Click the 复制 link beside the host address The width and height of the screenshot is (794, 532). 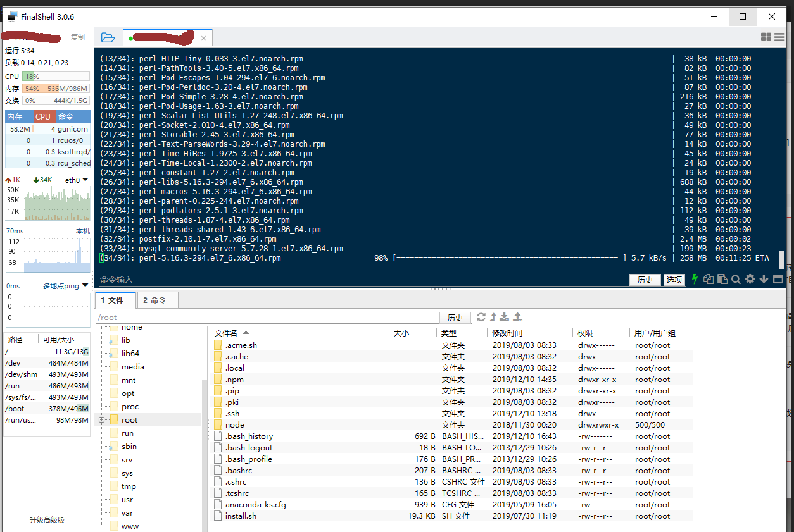click(78, 37)
